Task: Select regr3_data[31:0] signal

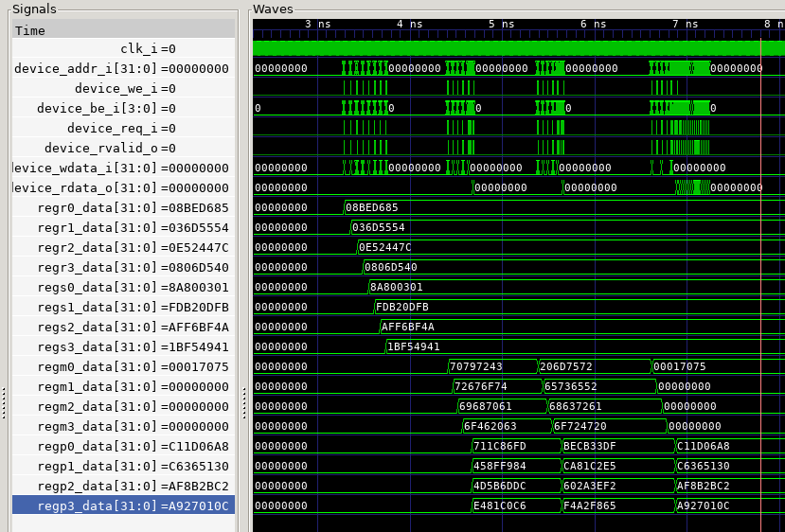Action: (123, 267)
